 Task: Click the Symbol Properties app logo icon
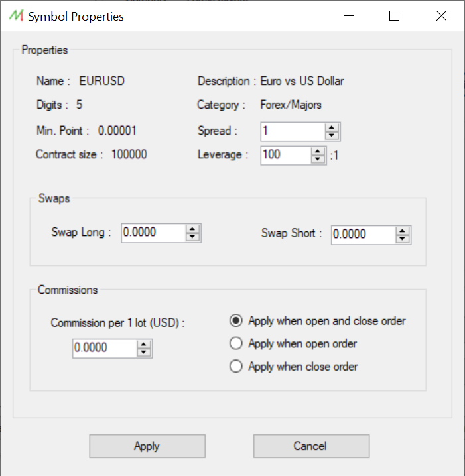tap(16, 15)
